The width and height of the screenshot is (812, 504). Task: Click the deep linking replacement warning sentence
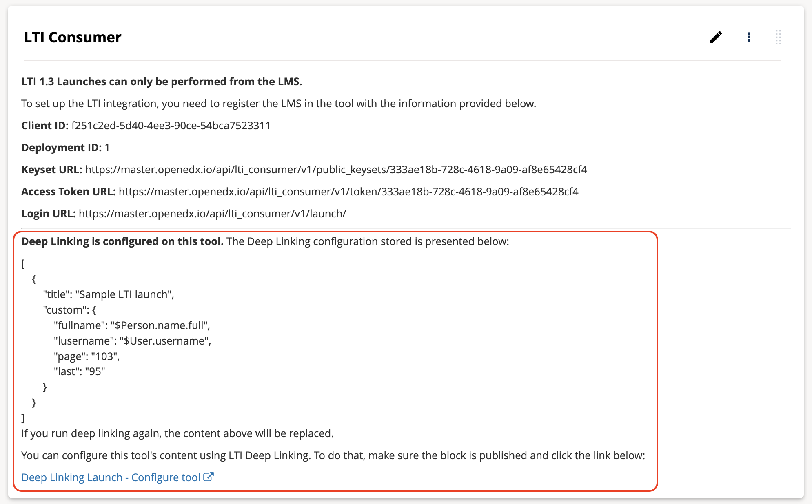[x=177, y=433]
